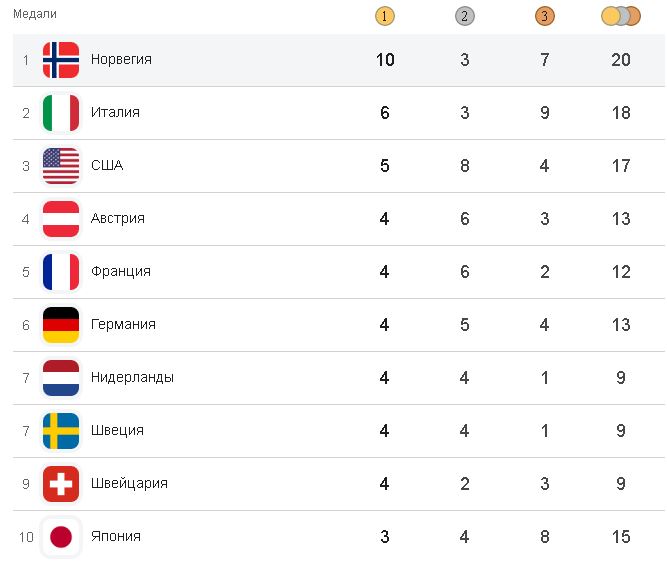
Task: Click the France flag icon
Action: 61,272
